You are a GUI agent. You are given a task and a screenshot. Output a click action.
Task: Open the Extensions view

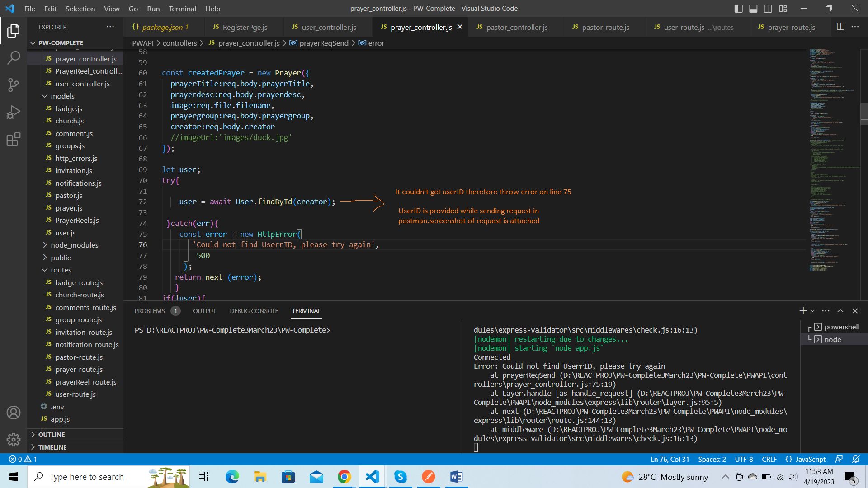(x=14, y=139)
